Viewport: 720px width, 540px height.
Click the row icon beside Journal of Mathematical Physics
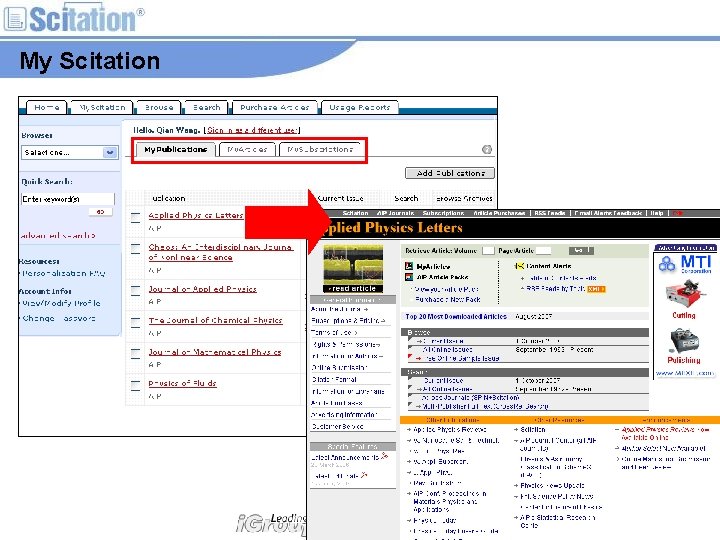135,354
